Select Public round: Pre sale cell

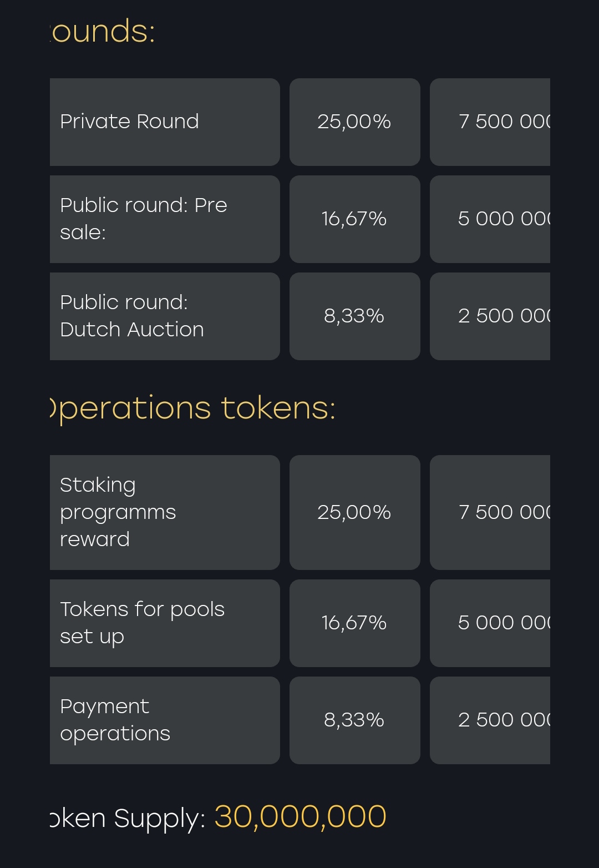click(x=165, y=219)
